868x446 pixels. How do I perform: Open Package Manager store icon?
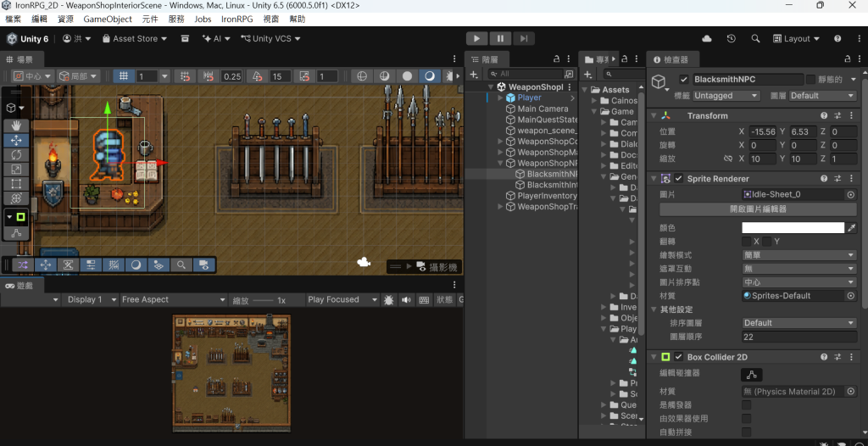pos(186,39)
